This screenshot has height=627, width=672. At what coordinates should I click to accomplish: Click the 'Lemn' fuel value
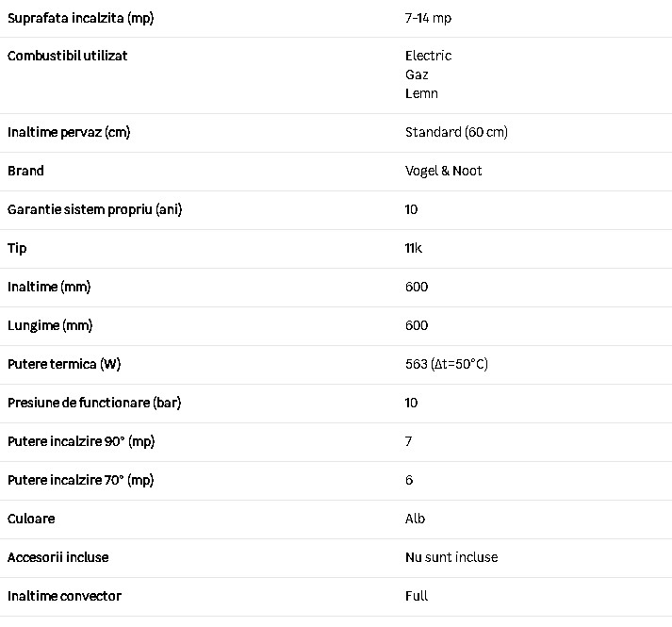(x=421, y=93)
